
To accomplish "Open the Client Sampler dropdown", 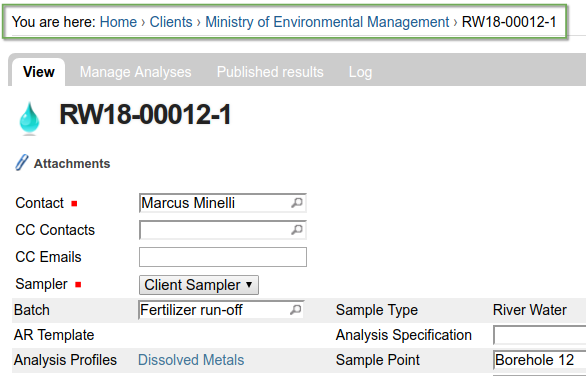I will pos(199,285).
